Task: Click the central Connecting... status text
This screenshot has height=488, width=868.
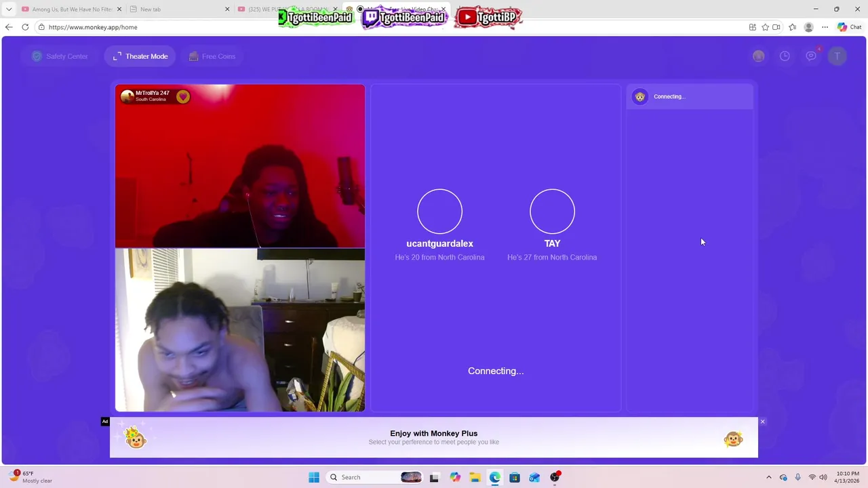Action: click(496, 371)
